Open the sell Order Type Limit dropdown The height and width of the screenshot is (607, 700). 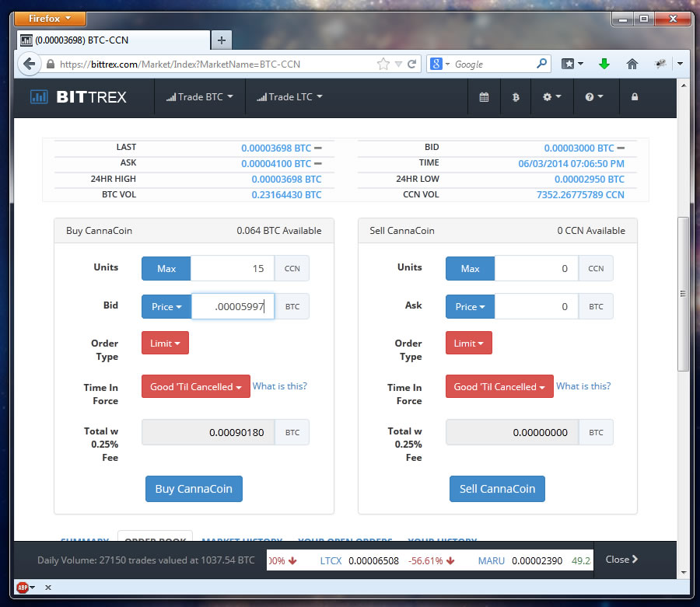(x=469, y=343)
